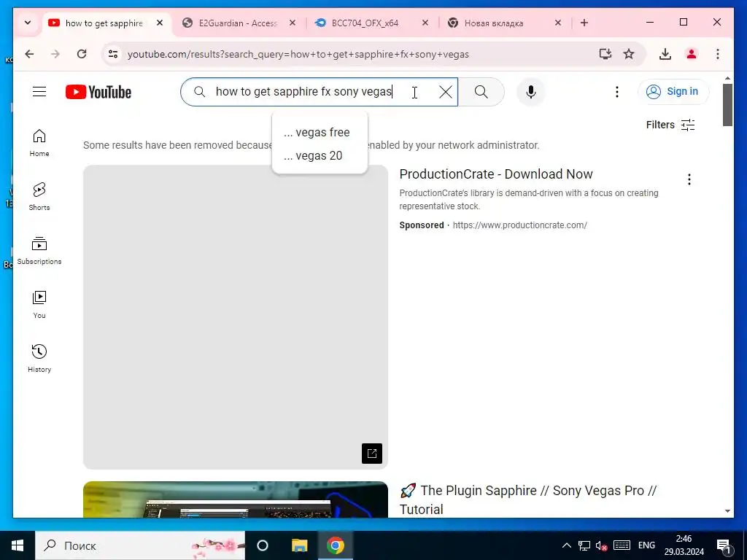This screenshot has width=747, height=560.
Task: Open the ProductionCrate - Download Now title
Action: pyautogui.click(x=496, y=174)
